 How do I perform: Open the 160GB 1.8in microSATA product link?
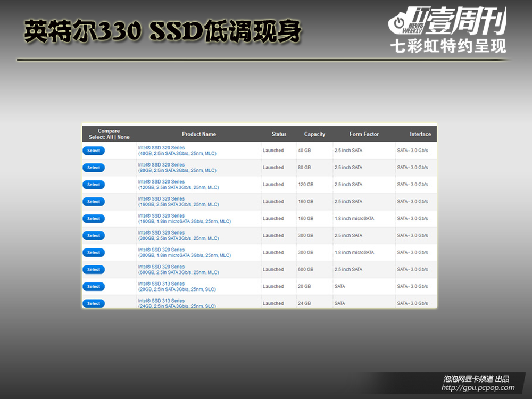pos(185,219)
